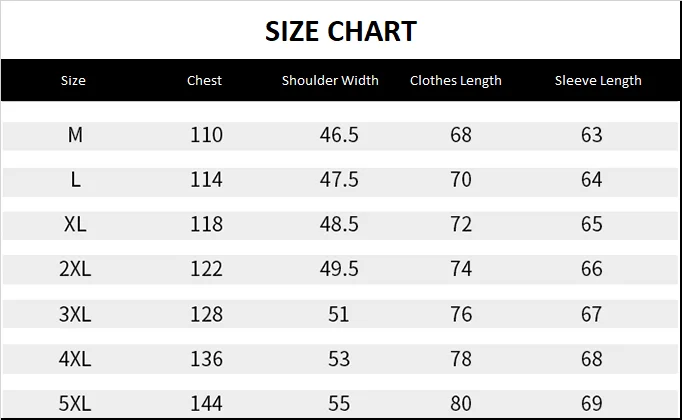Click clothes length value 76
The width and height of the screenshot is (682, 420).
pos(461,314)
